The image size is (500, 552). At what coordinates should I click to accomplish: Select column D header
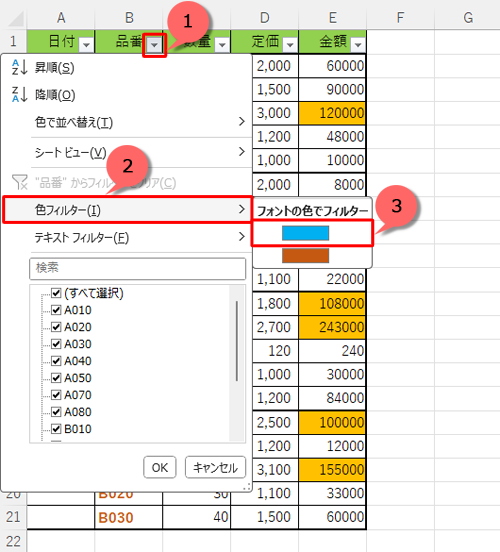point(264,18)
